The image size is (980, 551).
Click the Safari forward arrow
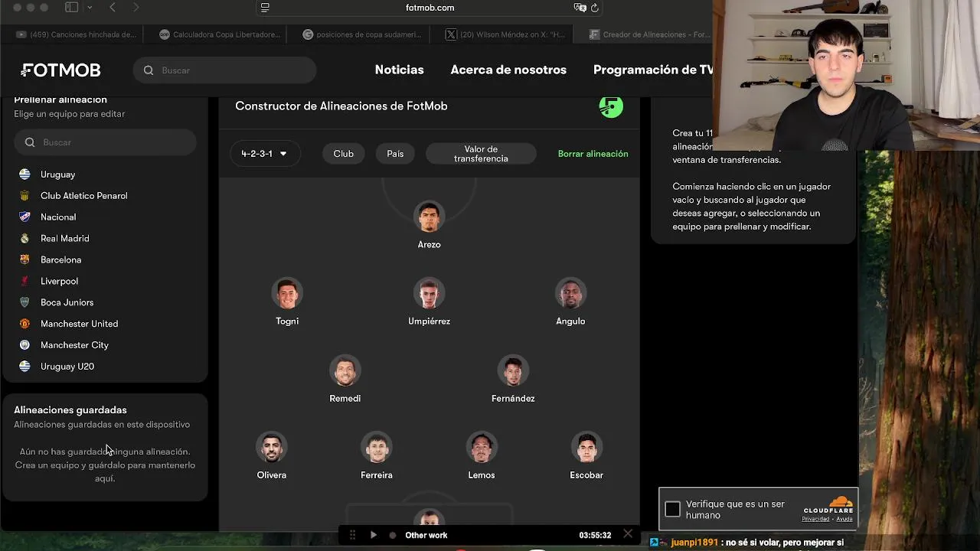coord(136,8)
